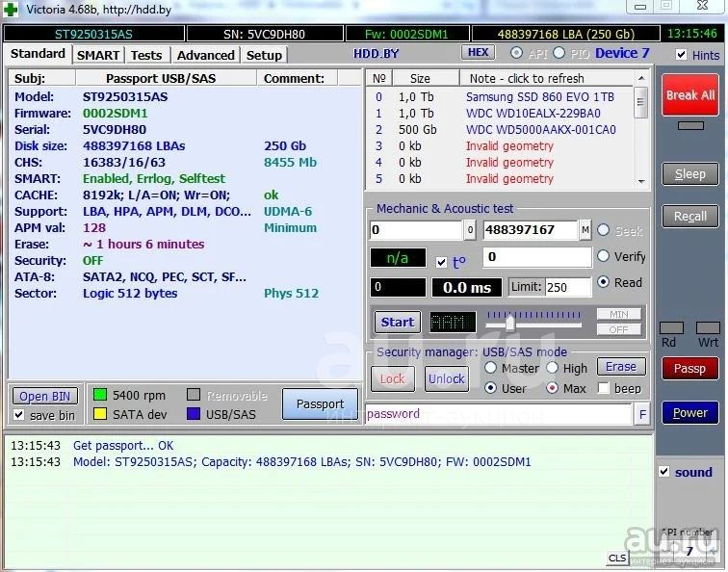Open the Advanced tab
Screen dimensions: 728x572
(206, 55)
